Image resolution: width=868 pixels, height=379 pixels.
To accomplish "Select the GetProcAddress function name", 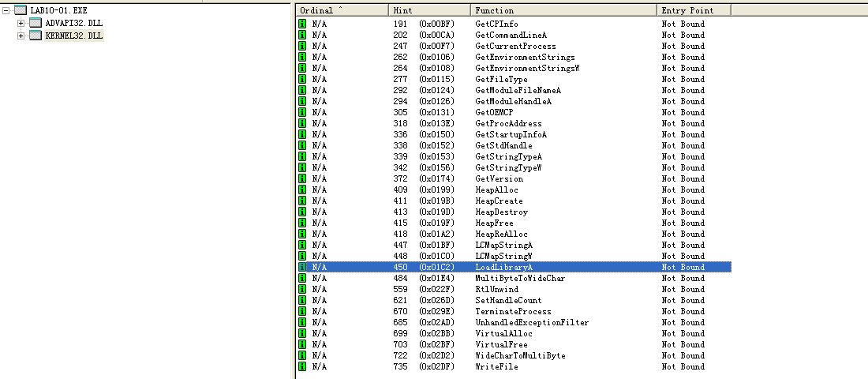I will pos(508,123).
